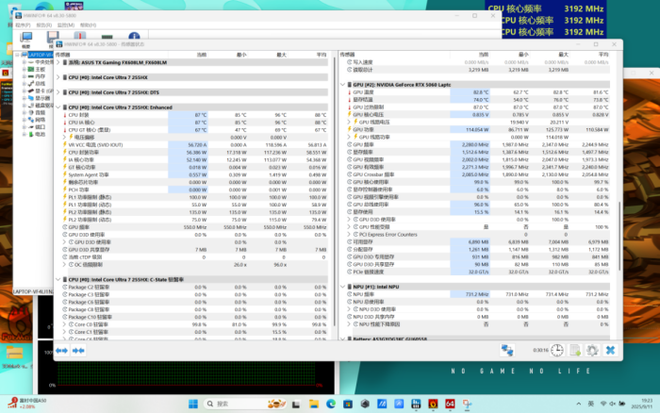Image resolution: width=660 pixels, height=413 pixels.
Task: Open sensor settings gear icon
Action: coord(592,350)
